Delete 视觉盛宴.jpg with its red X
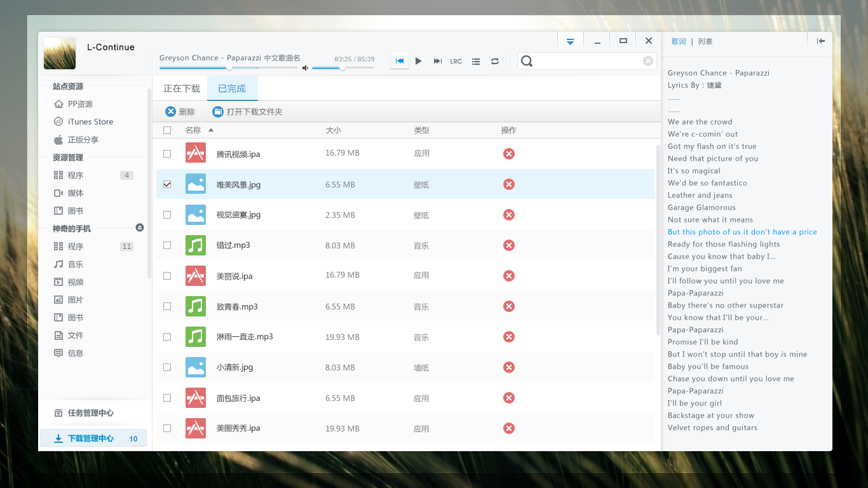Viewport: 868px width, 488px height. pos(508,215)
